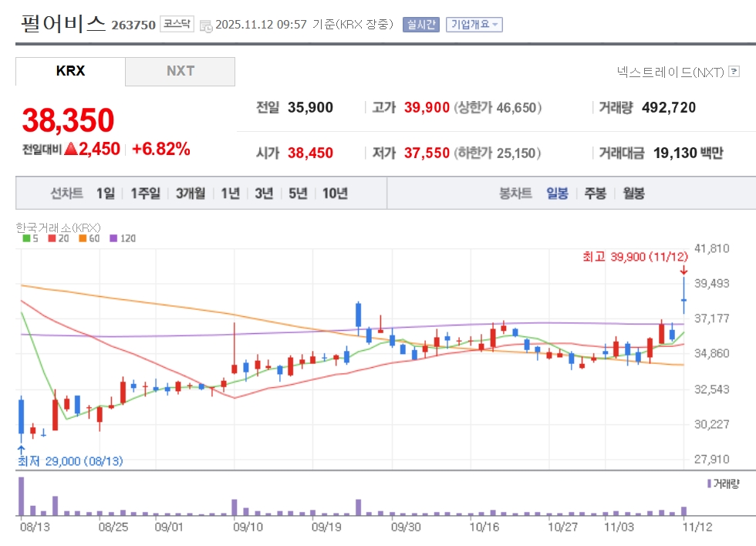Switch to the NXT tab
This screenshot has width=756, height=546.
pyautogui.click(x=180, y=71)
